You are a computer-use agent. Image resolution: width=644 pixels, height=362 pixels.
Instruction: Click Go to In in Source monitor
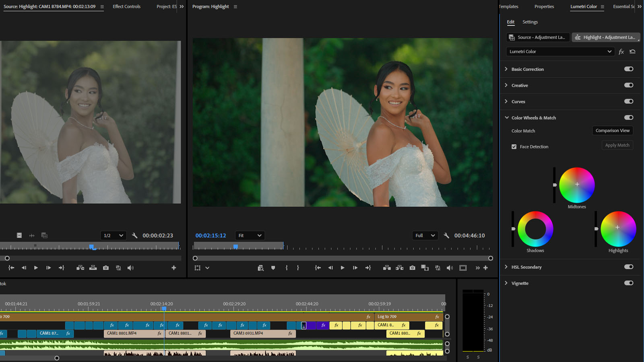click(11, 268)
